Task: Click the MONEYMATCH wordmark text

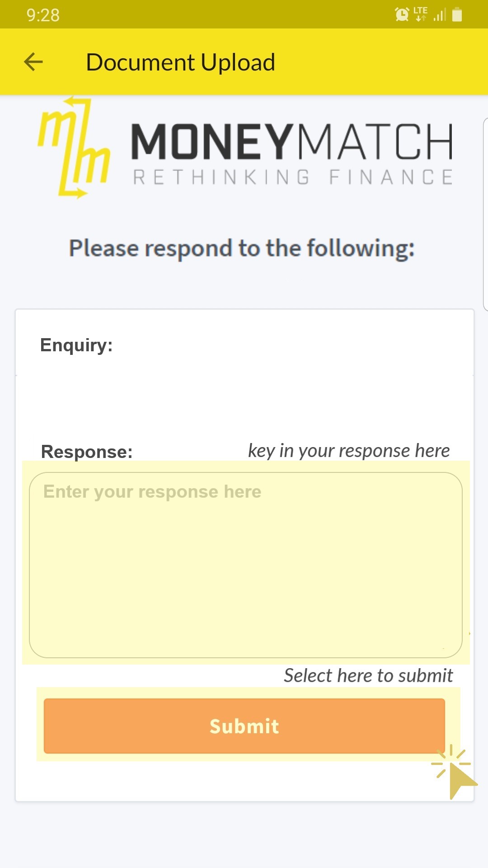Action: tap(291, 142)
